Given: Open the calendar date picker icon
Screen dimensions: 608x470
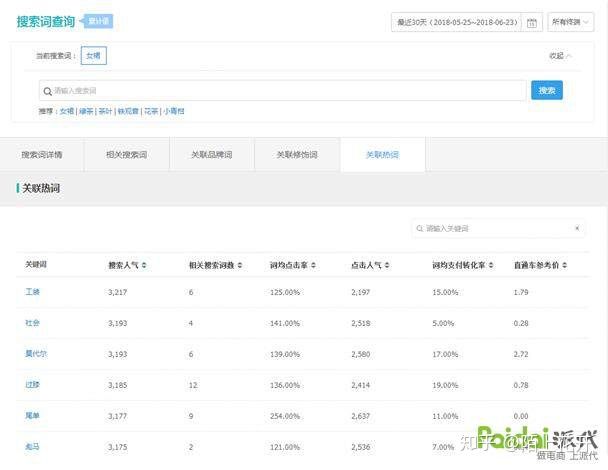Looking at the screenshot, I should 531,22.
